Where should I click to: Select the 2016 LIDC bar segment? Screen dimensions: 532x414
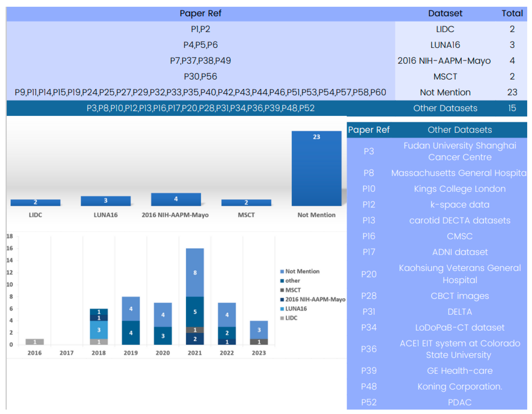coord(35,342)
